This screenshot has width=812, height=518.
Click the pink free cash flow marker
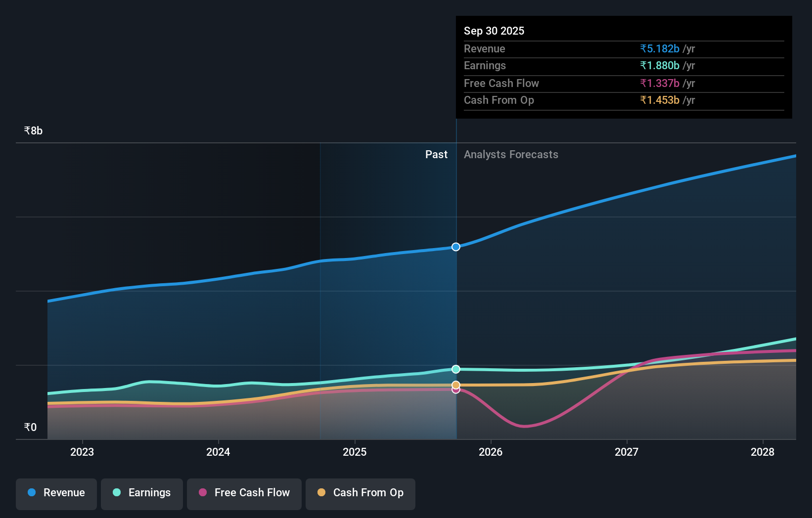click(455, 390)
